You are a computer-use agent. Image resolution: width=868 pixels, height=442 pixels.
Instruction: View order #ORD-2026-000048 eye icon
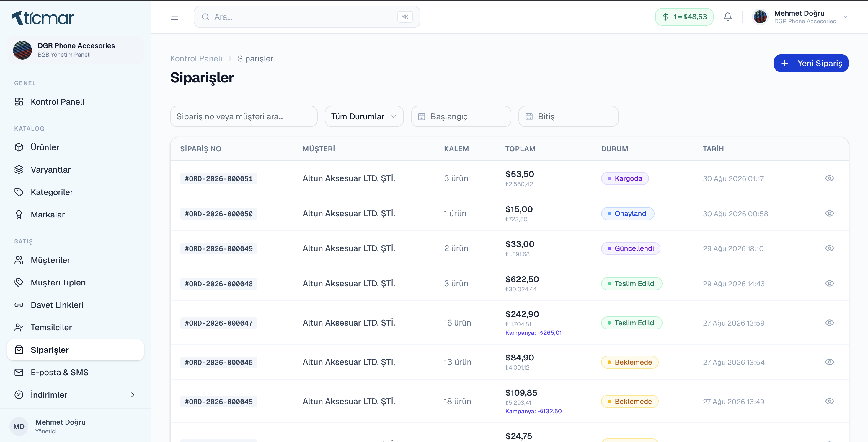(x=829, y=284)
